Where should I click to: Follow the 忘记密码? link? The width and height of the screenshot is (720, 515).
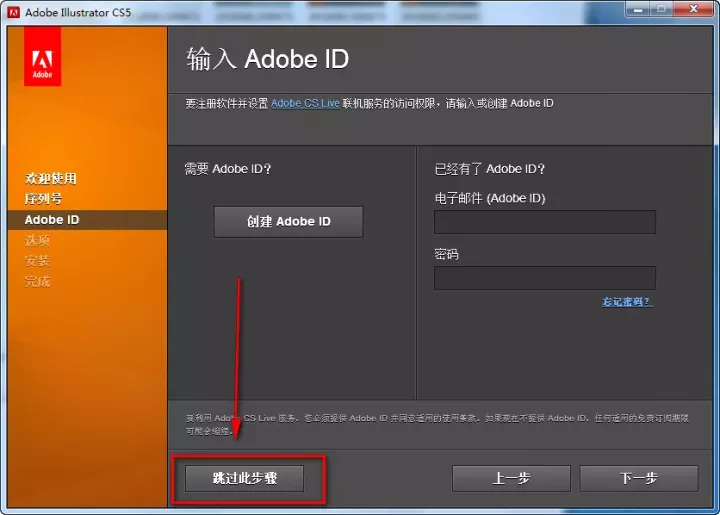point(627,301)
